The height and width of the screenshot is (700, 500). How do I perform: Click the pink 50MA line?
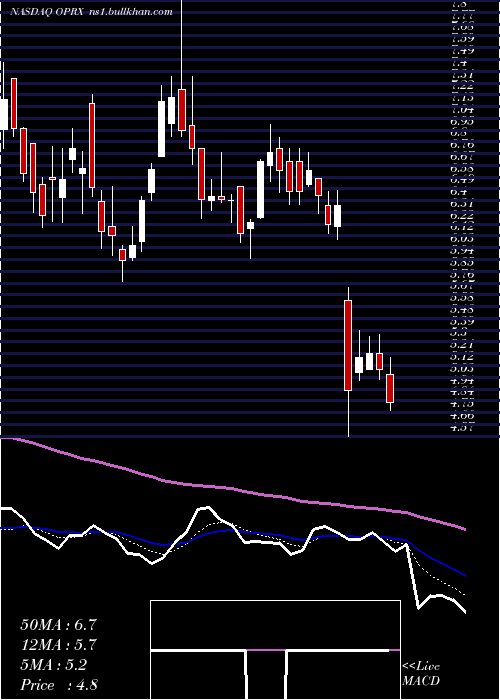pos(232,488)
